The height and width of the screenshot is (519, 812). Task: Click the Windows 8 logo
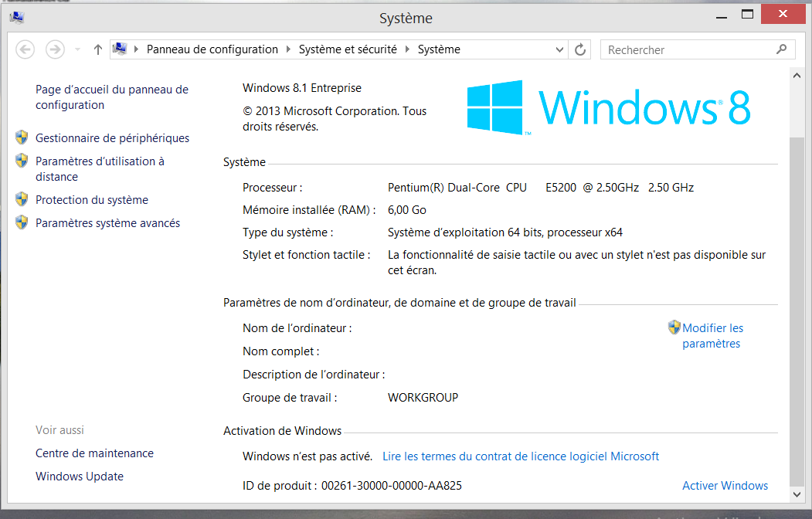point(609,107)
